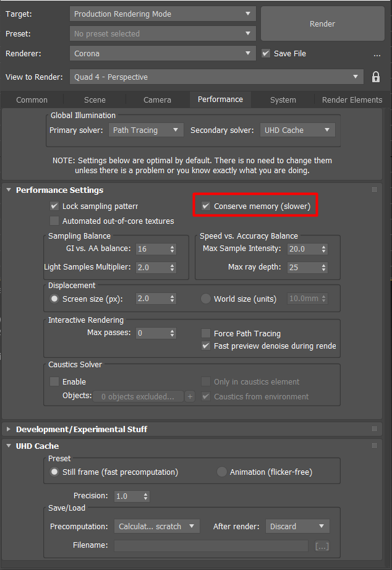Click the Save File ellipsis browse icon
This screenshot has height=570, width=392.
point(377,54)
